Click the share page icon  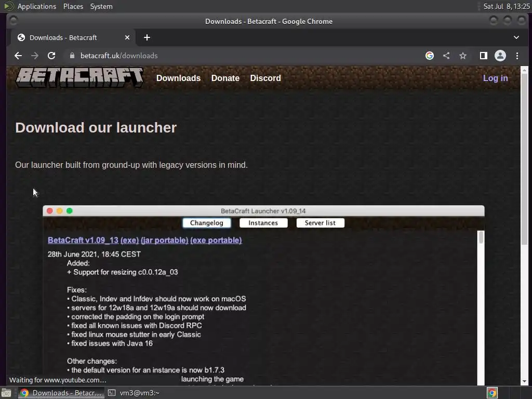tap(446, 56)
